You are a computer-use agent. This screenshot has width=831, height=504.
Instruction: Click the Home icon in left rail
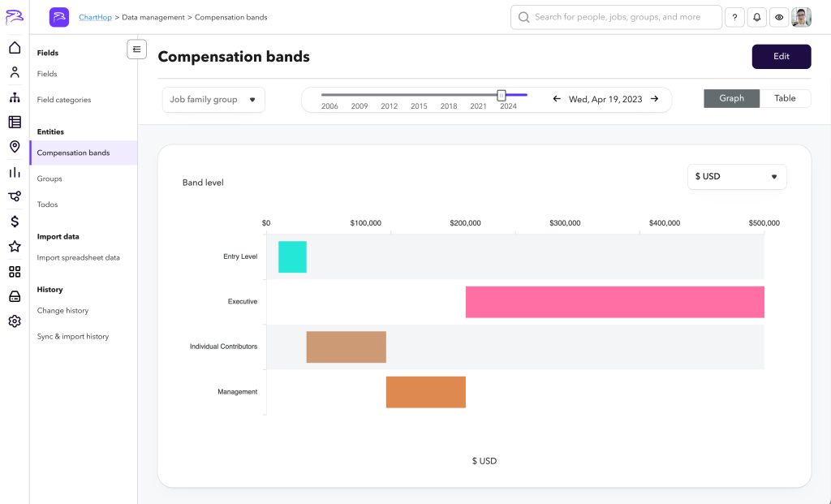[15, 48]
